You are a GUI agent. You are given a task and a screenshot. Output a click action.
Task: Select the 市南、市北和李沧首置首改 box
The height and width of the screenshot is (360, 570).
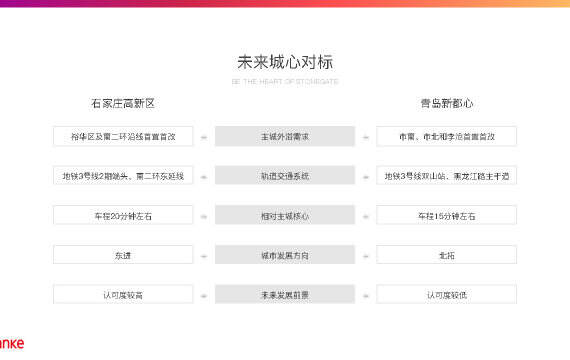pyautogui.click(x=446, y=136)
